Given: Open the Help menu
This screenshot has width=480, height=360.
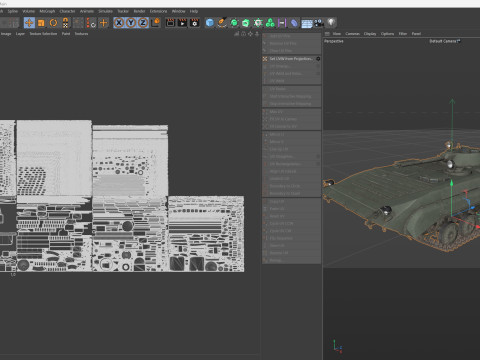Looking at the screenshot, I should 194,11.
